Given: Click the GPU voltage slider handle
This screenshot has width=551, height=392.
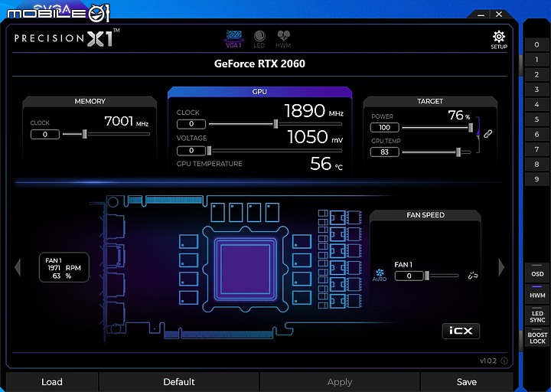Looking at the screenshot, I should click(210, 151).
